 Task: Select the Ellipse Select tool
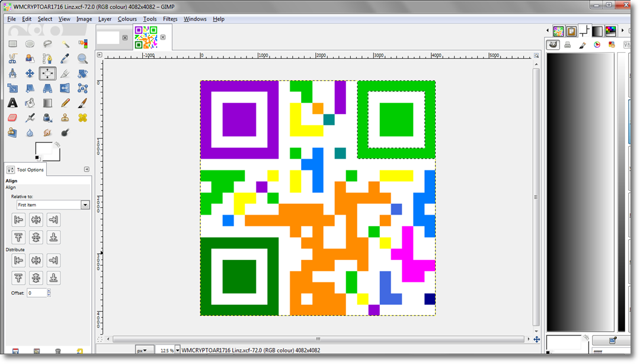tap(30, 44)
